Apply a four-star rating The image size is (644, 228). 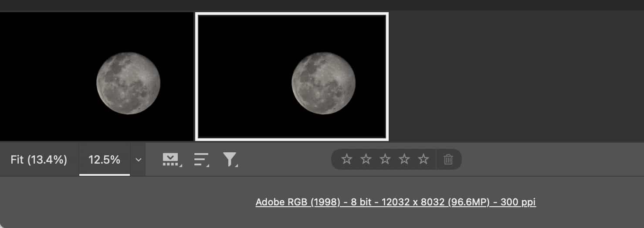(x=404, y=159)
